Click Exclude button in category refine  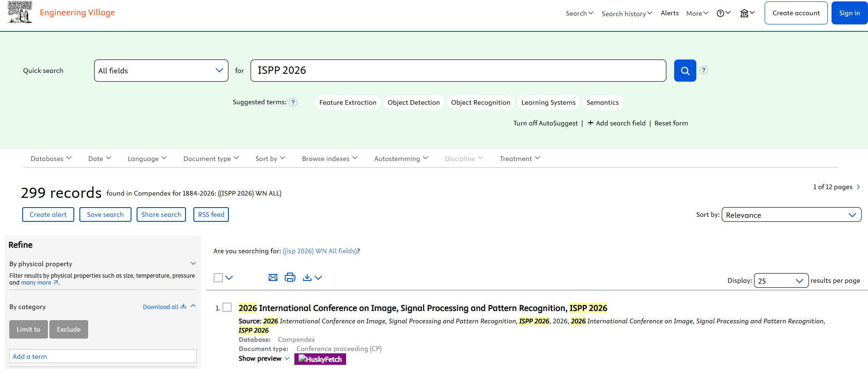coord(69,329)
